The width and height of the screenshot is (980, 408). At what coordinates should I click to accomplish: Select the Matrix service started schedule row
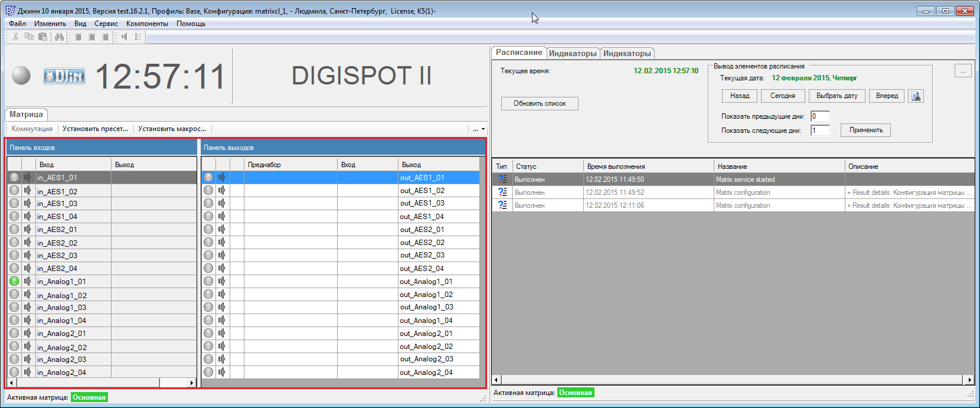click(x=733, y=179)
